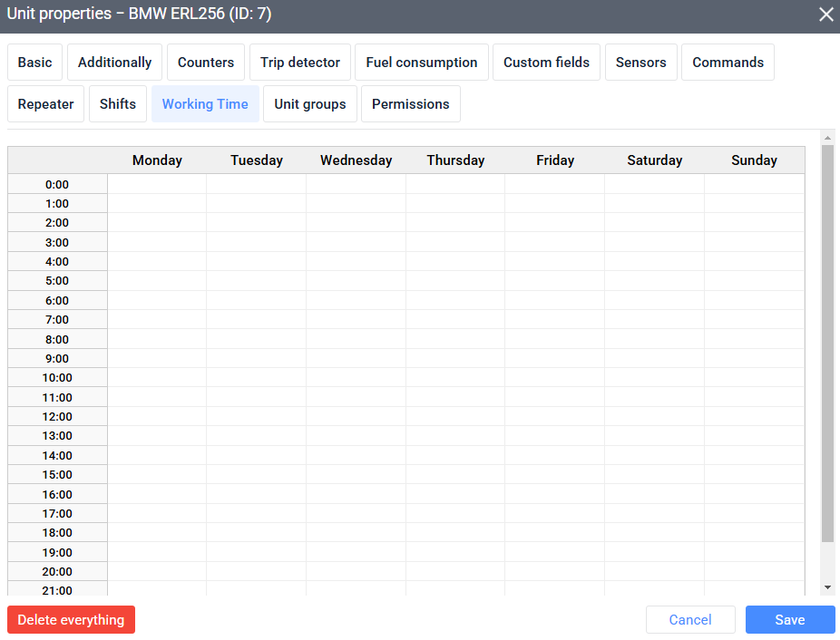The width and height of the screenshot is (840, 640).
Task: Select the Fuel consumption tab
Action: 422,63
